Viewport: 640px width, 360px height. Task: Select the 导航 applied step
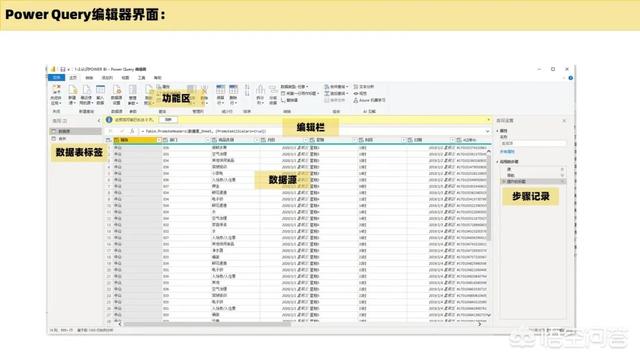(x=533, y=175)
